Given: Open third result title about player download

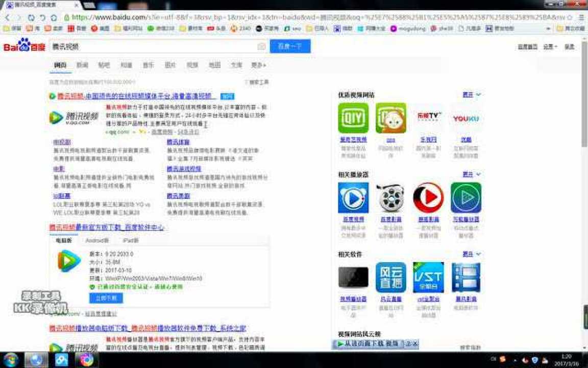Looking at the screenshot, I should (x=148, y=328).
